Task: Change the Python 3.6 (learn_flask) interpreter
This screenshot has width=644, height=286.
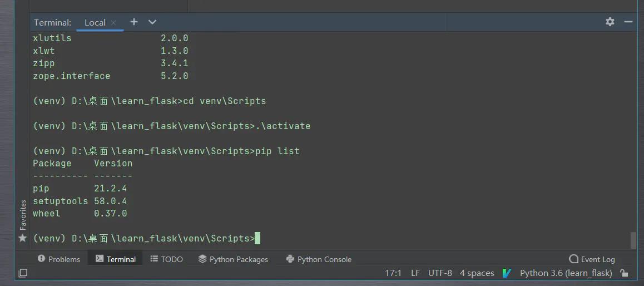Action: pos(566,273)
